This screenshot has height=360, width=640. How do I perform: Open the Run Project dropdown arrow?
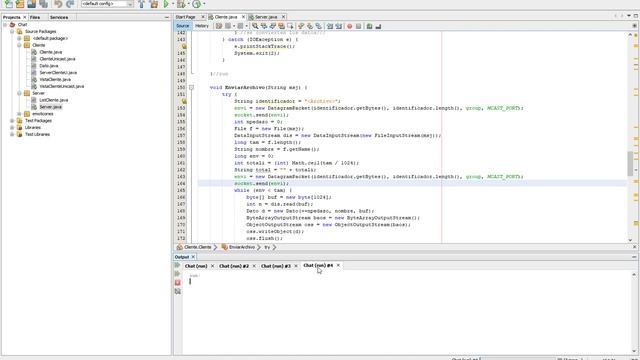[x=173, y=4]
